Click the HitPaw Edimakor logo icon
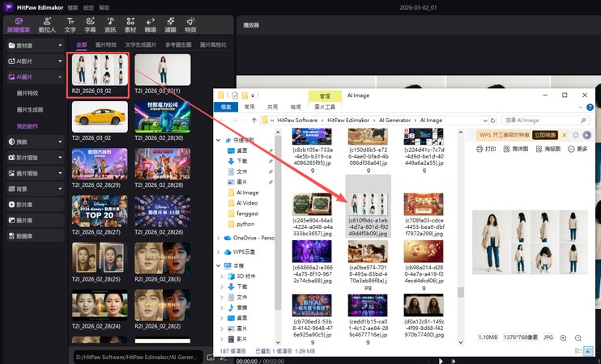This screenshot has height=364, width=601. point(8,7)
